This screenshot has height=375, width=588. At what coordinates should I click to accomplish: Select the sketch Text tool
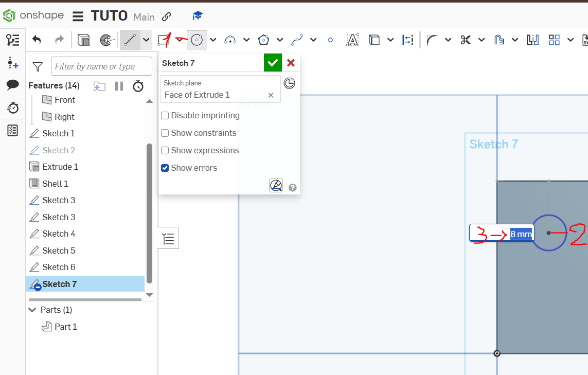tap(352, 40)
